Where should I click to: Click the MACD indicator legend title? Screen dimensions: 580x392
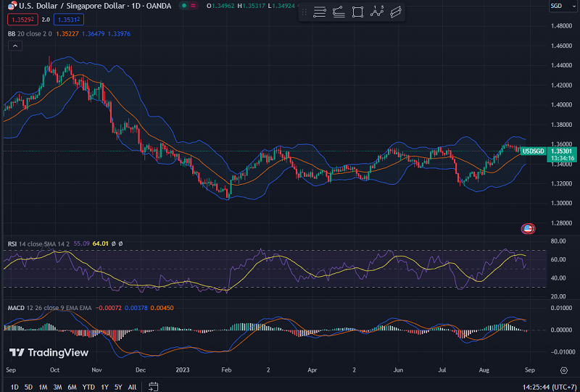point(16,308)
